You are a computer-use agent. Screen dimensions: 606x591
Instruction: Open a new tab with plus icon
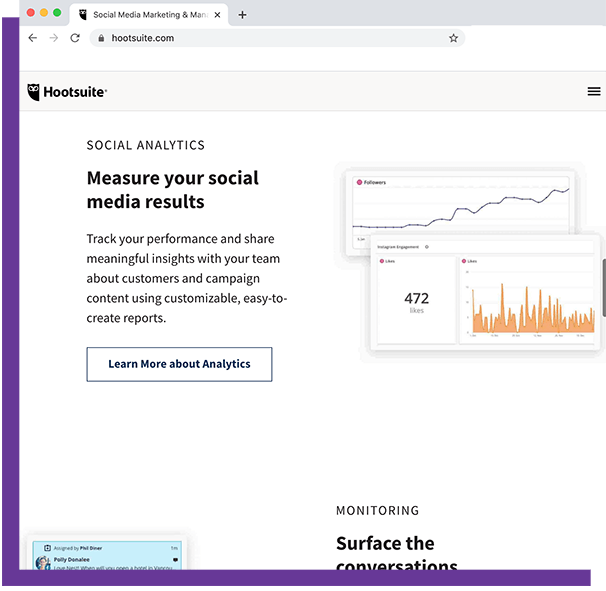pos(243,15)
